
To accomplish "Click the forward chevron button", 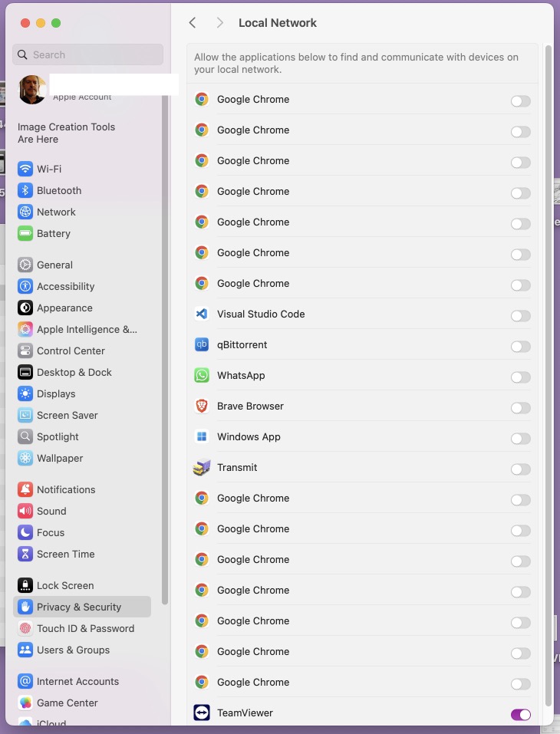I will point(219,23).
